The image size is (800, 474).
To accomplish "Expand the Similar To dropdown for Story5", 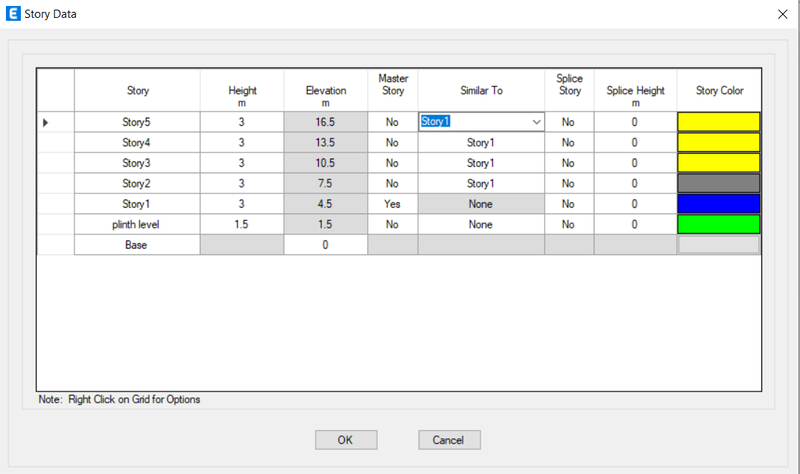I will (536, 122).
